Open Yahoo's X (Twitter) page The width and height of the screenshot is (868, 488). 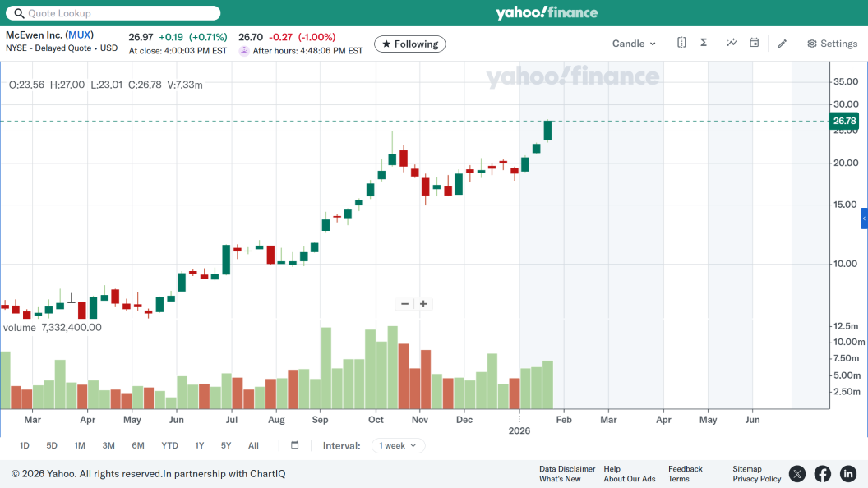(x=796, y=473)
